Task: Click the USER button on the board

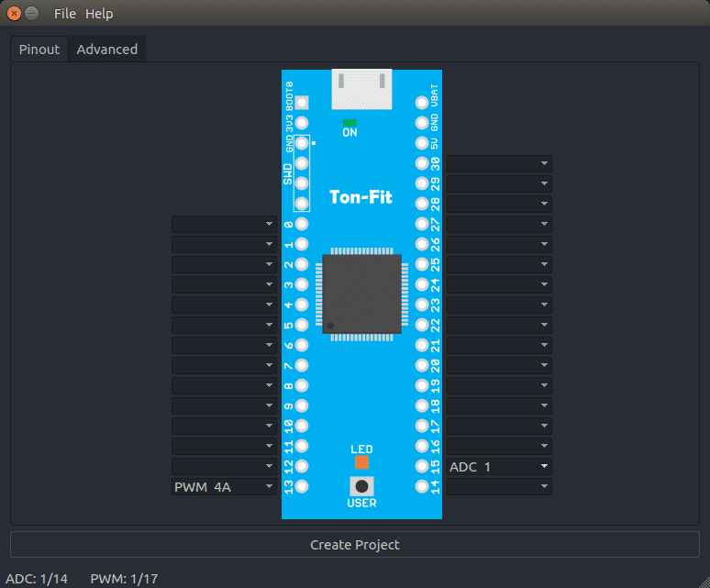Action: (x=362, y=485)
